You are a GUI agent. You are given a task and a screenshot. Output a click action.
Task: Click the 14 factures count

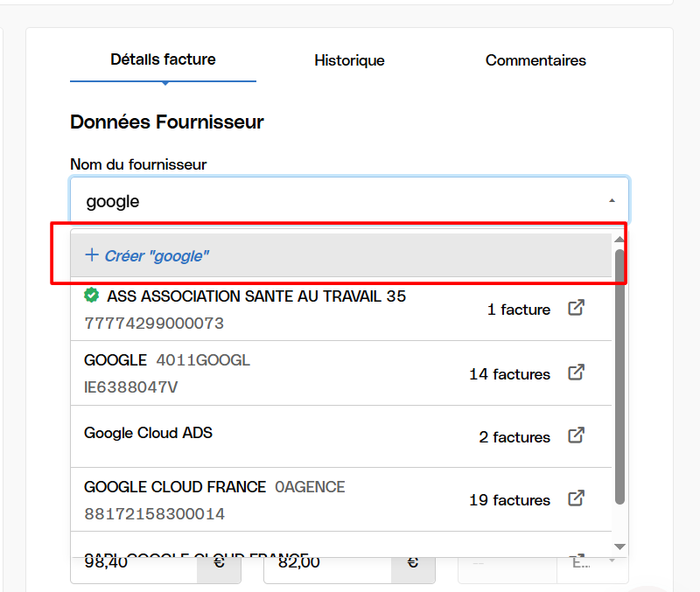pos(509,374)
